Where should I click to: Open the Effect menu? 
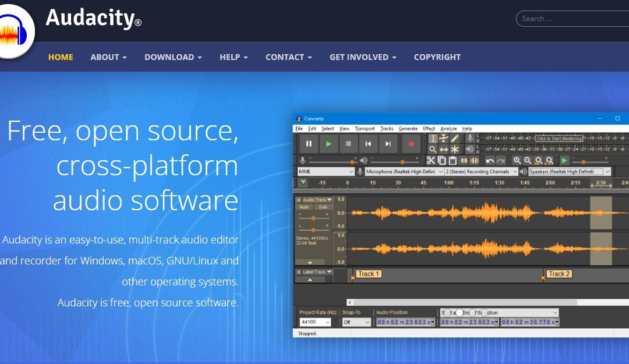[x=429, y=129]
